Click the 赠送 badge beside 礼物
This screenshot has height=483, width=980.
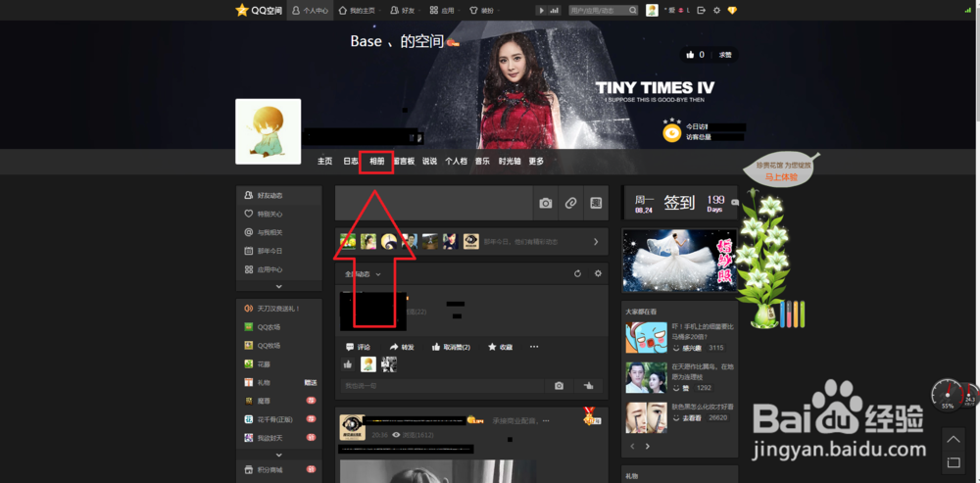pos(311,382)
